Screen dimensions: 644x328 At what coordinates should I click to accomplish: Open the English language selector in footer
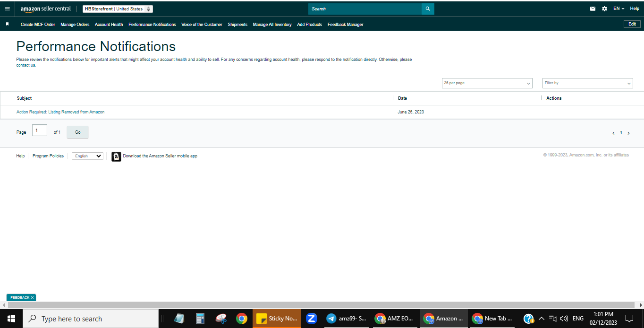87,156
